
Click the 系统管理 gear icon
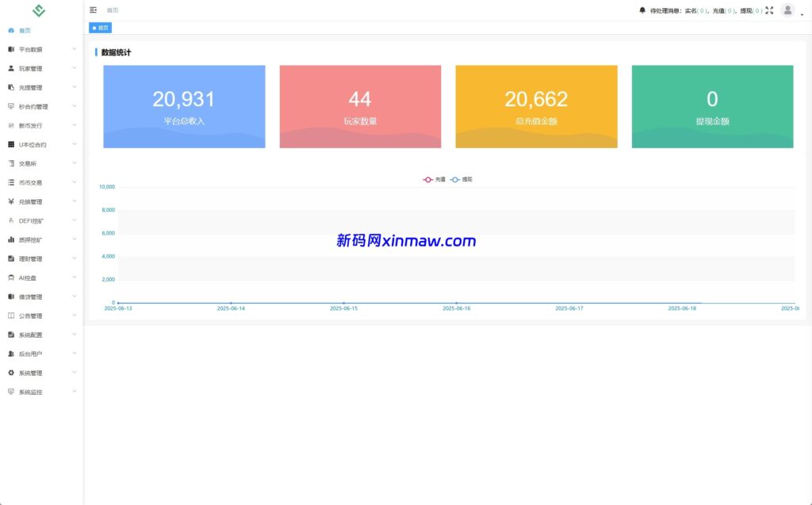[11, 373]
